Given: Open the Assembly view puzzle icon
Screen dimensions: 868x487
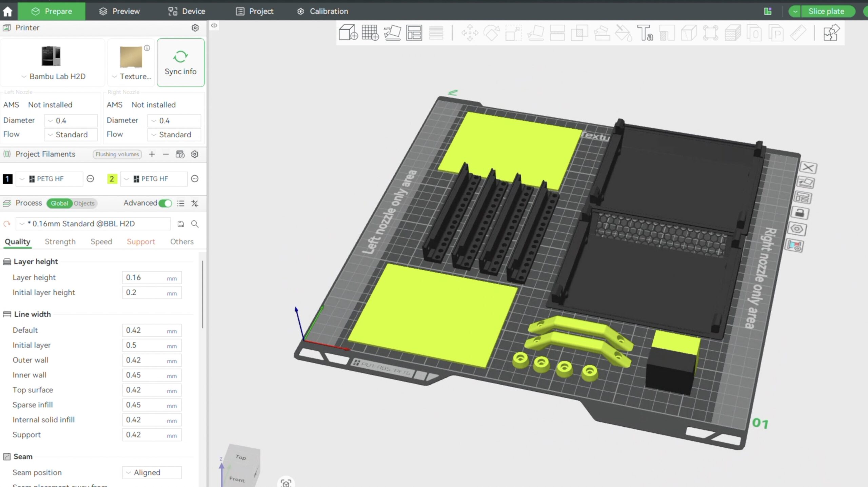Looking at the screenshot, I should pos(831,33).
